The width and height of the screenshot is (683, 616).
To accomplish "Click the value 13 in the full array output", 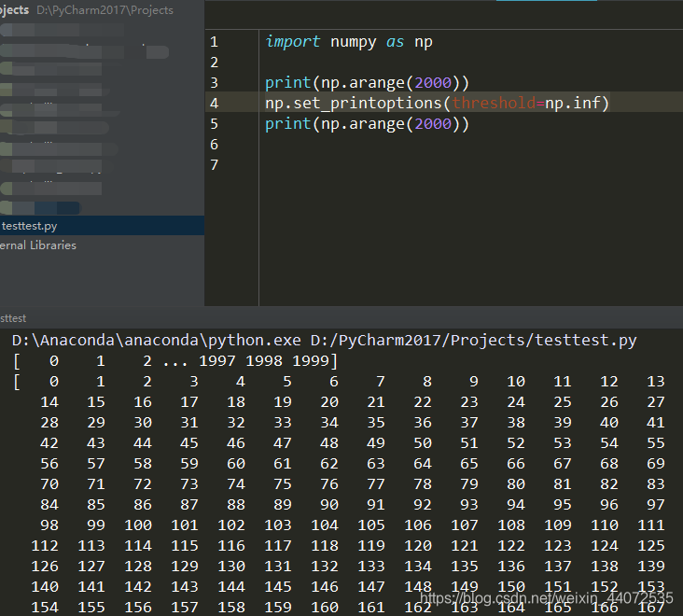I will pyautogui.click(x=656, y=382).
